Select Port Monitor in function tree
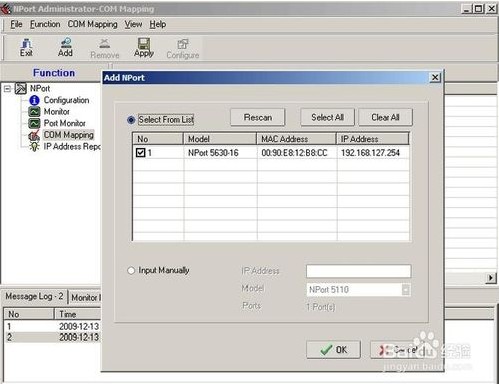 (x=64, y=123)
